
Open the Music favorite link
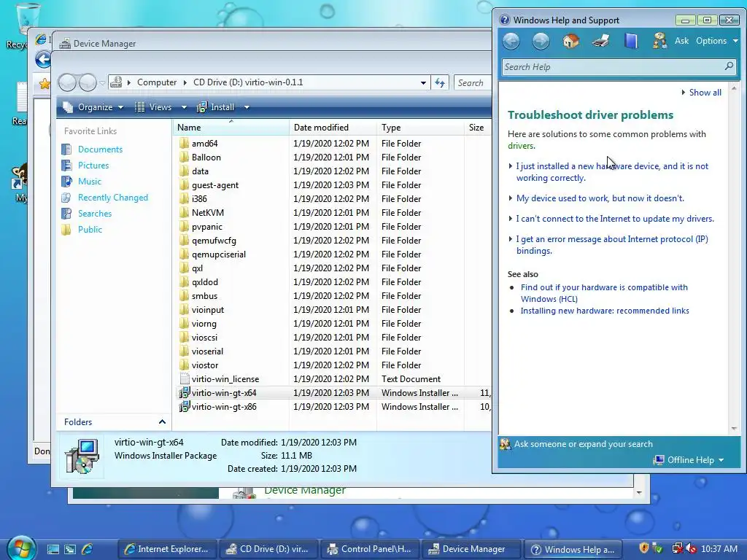point(90,182)
